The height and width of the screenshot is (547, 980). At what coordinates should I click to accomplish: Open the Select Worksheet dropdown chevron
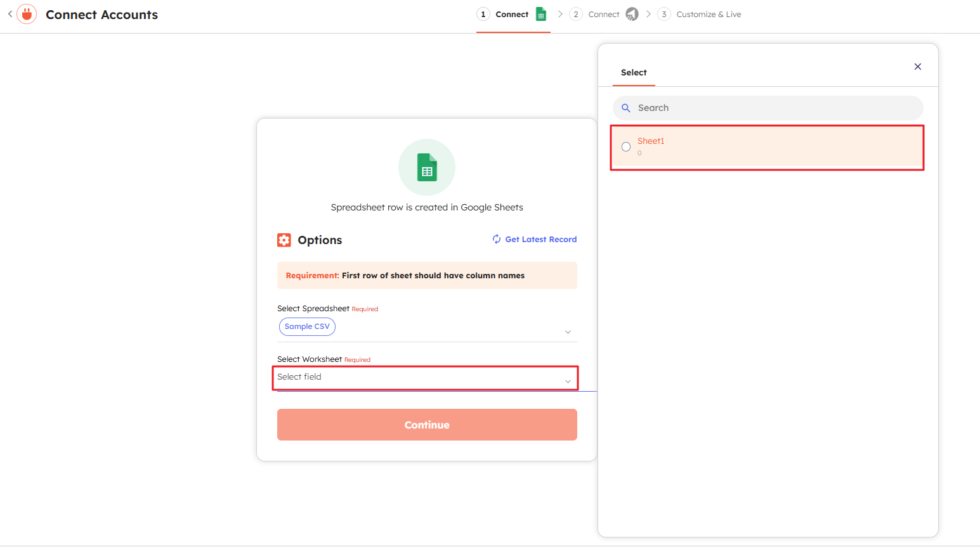pyautogui.click(x=568, y=381)
